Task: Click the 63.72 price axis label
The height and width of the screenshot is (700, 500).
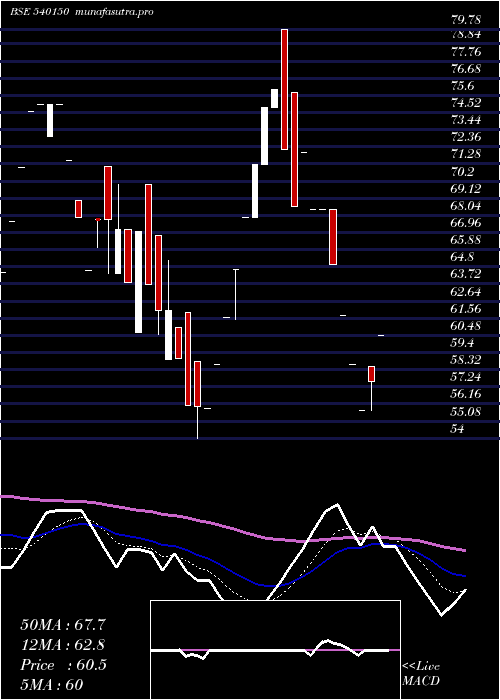Action: pyautogui.click(x=466, y=275)
